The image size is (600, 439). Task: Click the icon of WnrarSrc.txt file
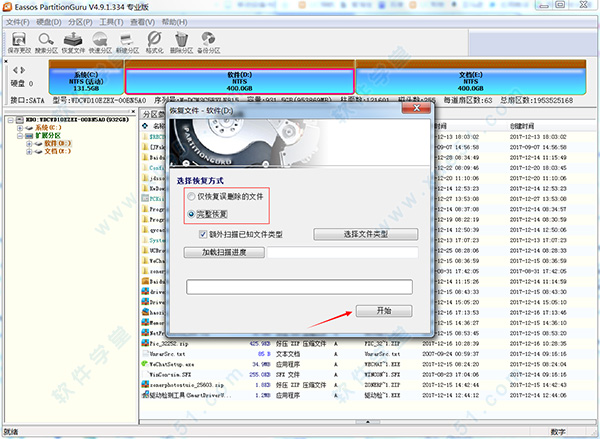[145, 353]
